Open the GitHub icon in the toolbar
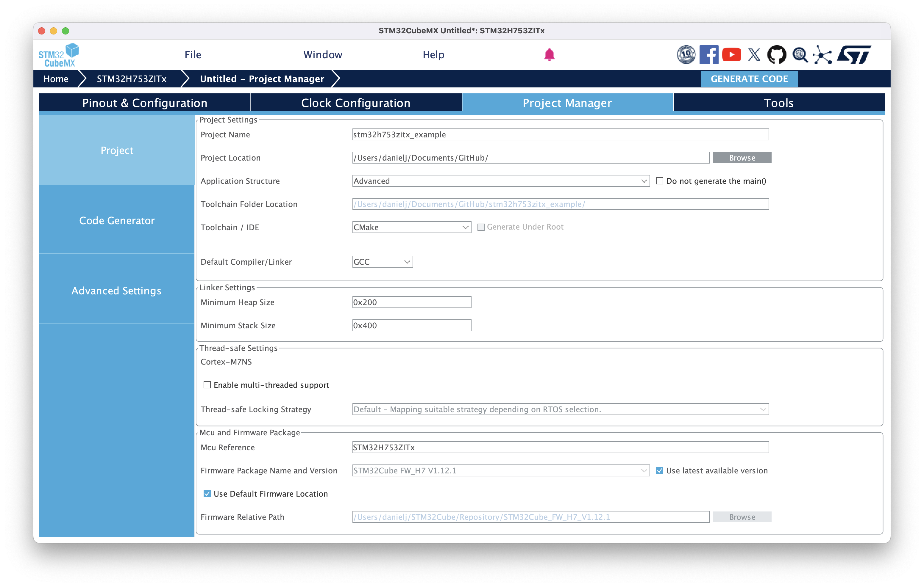 777,54
